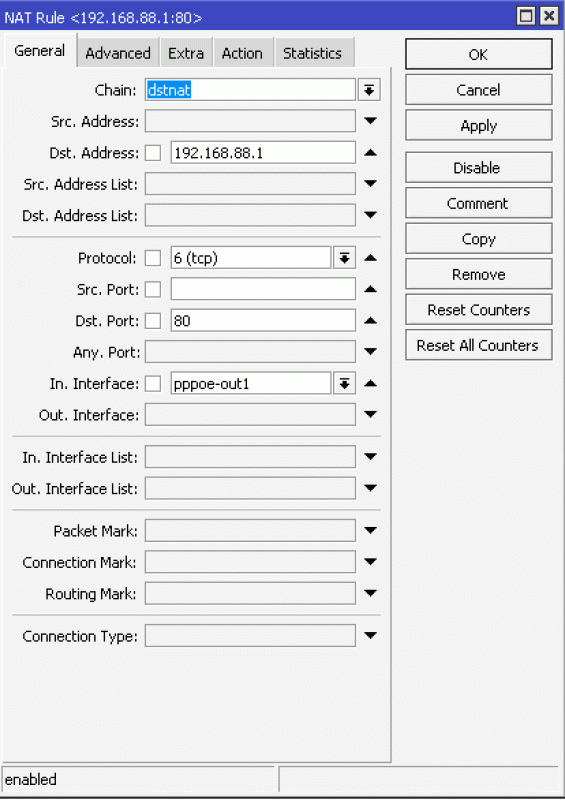
Task: Open the In. Interface dropdown list
Action: pos(345,384)
